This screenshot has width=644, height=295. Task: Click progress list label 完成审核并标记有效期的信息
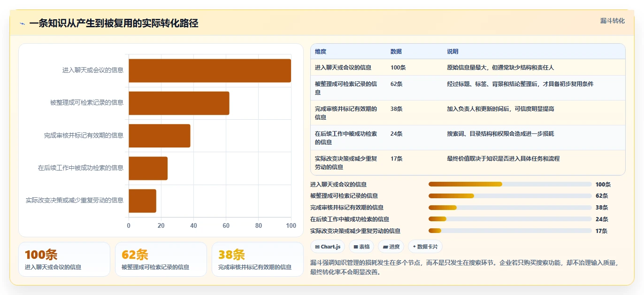pos(347,208)
